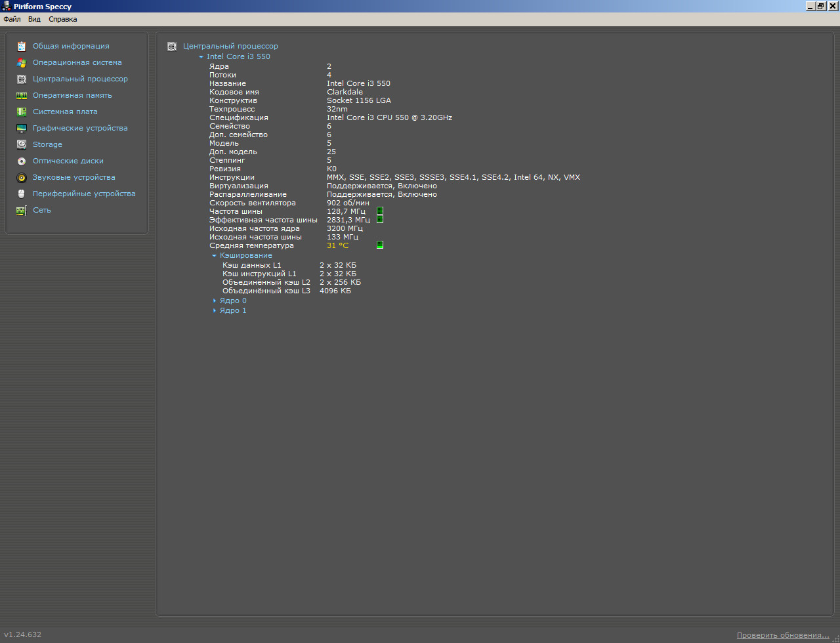840x643 pixels.
Task: Click the Центральный процессор chip icon in sidebar
Action: click(x=22, y=79)
